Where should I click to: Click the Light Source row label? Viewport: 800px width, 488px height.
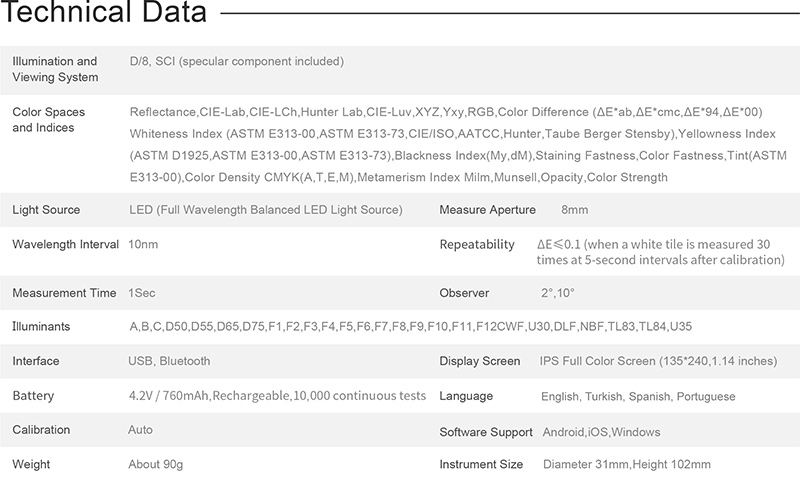[46, 210]
